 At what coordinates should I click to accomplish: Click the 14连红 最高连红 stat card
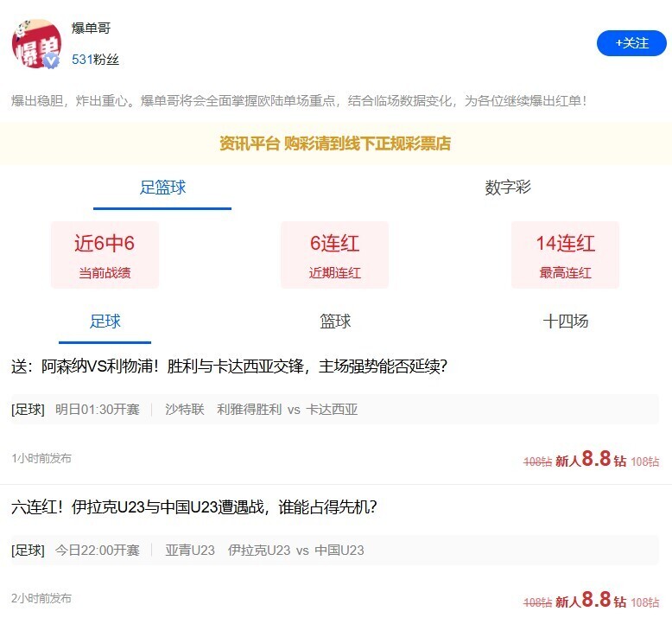point(565,255)
